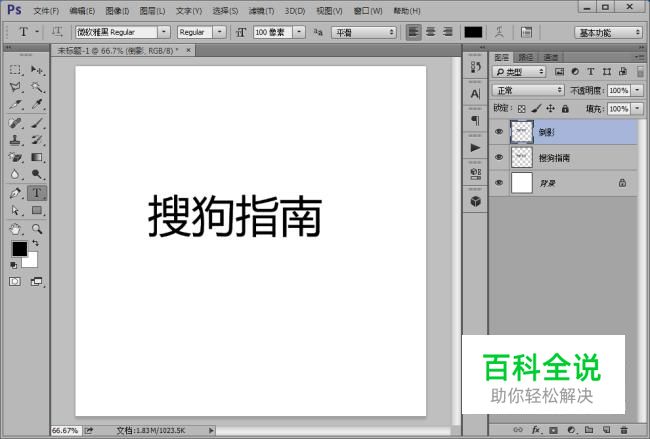Add a layer style with fx button
The image size is (650, 439).
(x=536, y=430)
